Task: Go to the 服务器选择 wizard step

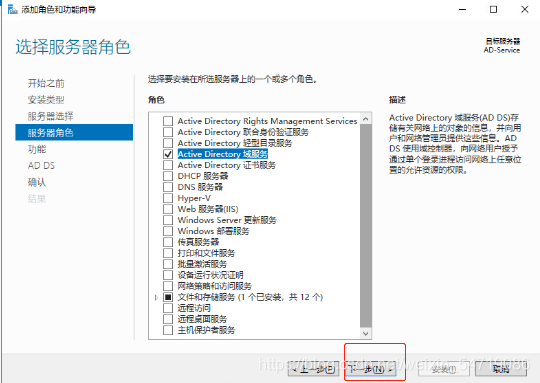Action: tap(51, 116)
